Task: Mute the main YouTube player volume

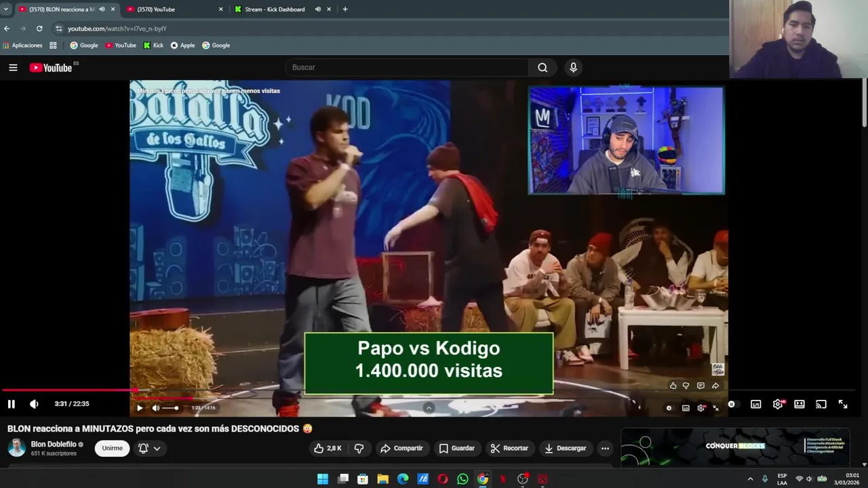Action: pyautogui.click(x=34, y=404)
